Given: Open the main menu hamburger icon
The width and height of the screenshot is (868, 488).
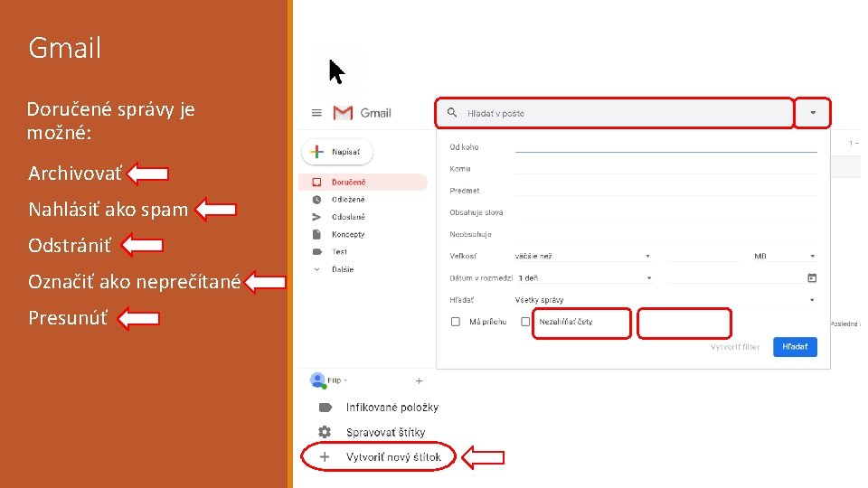Looking at the screenshot, I should (x=316, y=113).
